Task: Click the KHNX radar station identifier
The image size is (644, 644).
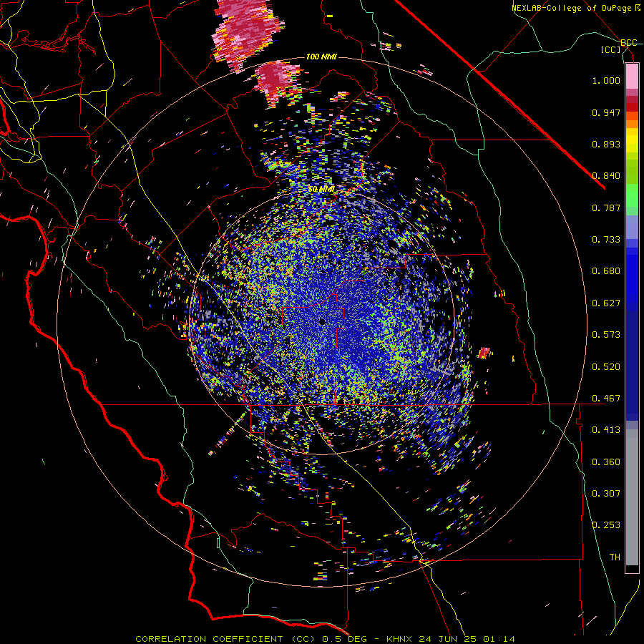Action: (399, 639)
